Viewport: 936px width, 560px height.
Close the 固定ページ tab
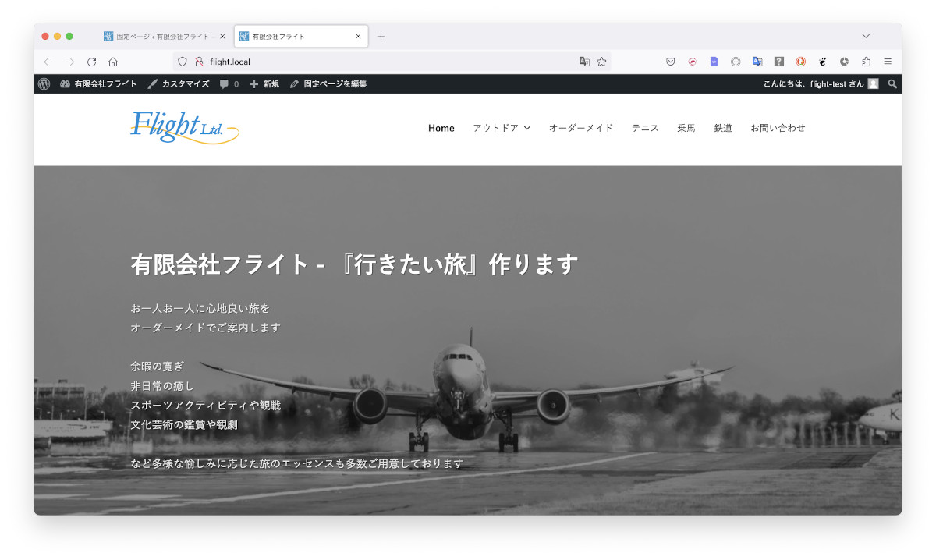point(222,37)
